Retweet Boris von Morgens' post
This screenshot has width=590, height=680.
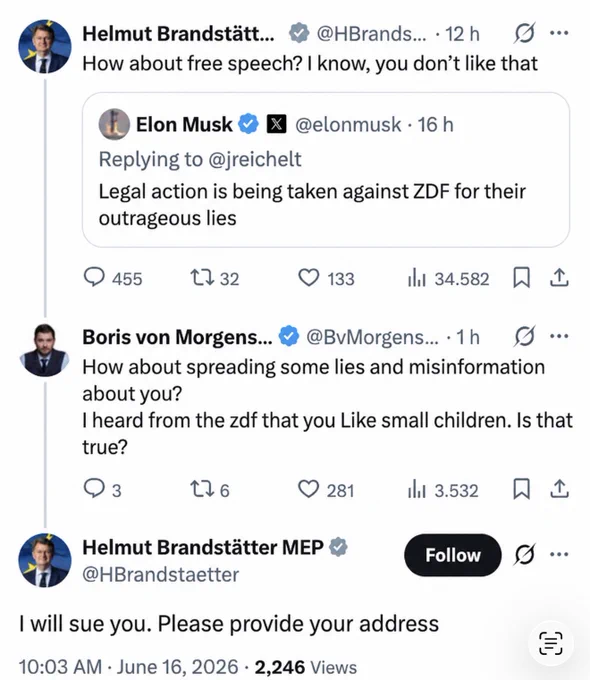pyautogui.click(x=210, y=490)
